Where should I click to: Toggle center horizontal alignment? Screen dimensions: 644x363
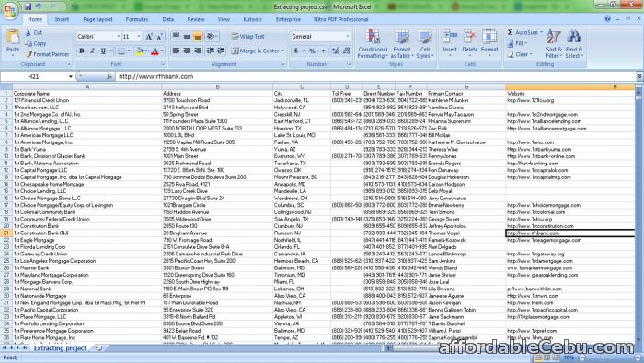pos(187,51)
